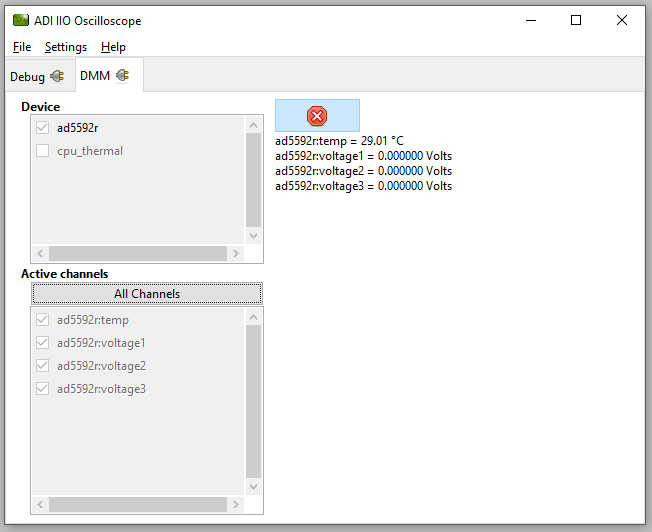The height and width of the screenshot is (532, 652).
Task: Open the File menu
Action: (x=22, y=47)
